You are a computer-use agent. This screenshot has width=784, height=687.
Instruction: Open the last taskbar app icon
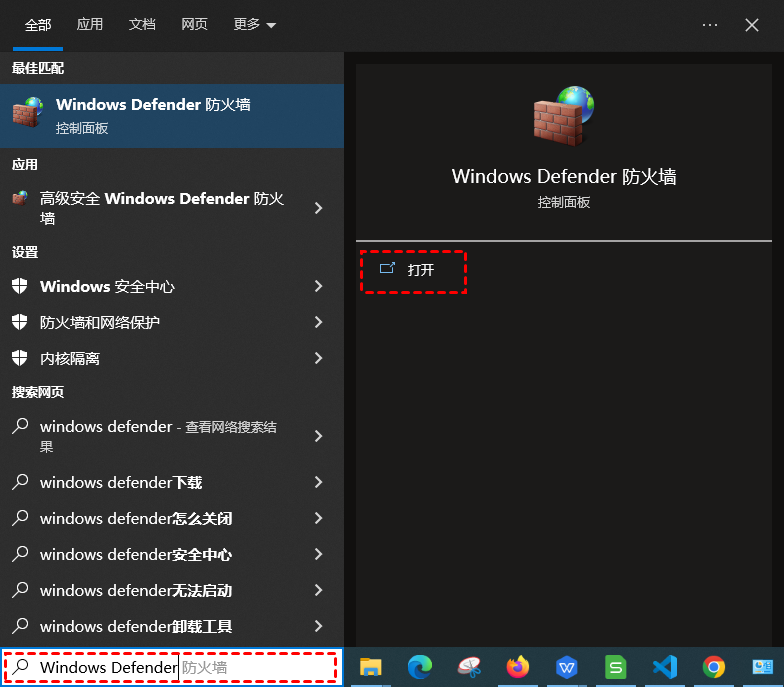(762, 667)
